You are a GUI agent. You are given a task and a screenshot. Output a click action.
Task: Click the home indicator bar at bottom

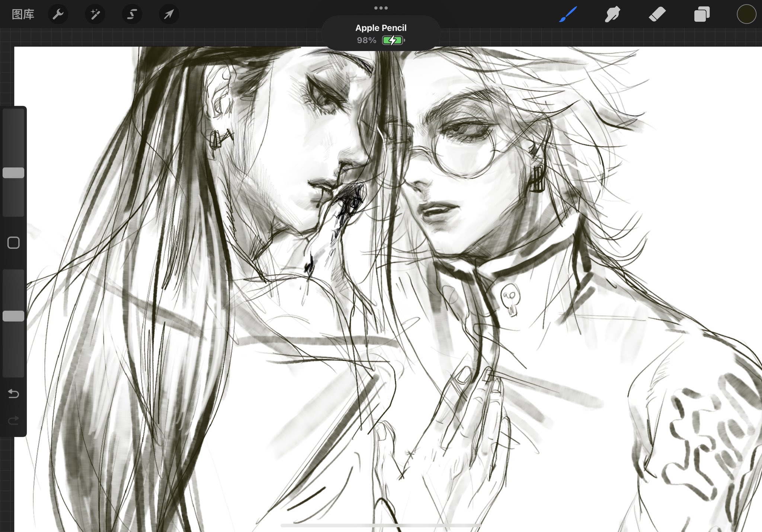point(381,525)
